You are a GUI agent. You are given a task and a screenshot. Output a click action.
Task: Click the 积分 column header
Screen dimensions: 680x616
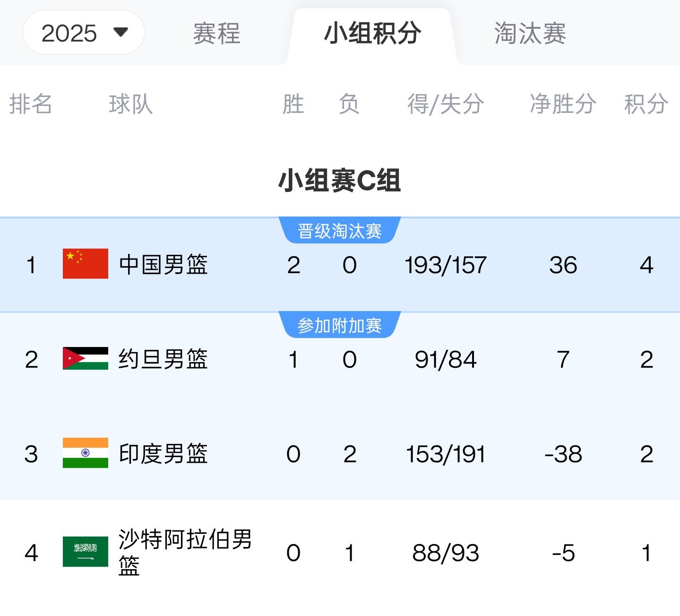pyautogui.click(x=646, y=104)
